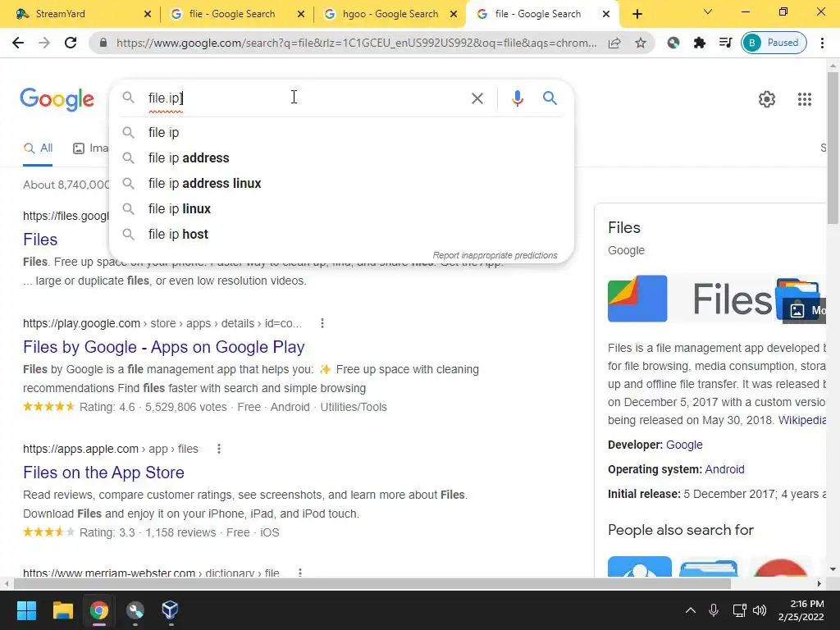Follow the Wikipedia link in Files panel
The width and height of the screenshot is (840, 630).
click(x=801, y=420)
